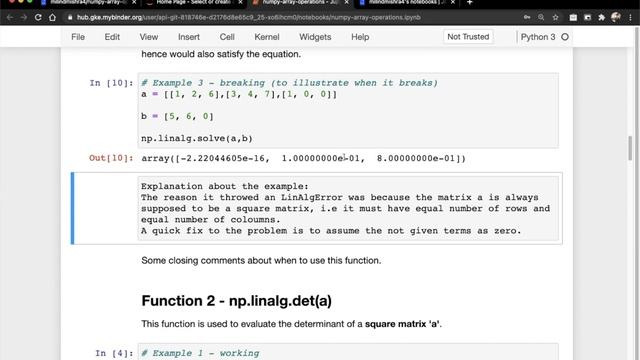Click the 'b = [5, 6, 0]' code line

177,116
